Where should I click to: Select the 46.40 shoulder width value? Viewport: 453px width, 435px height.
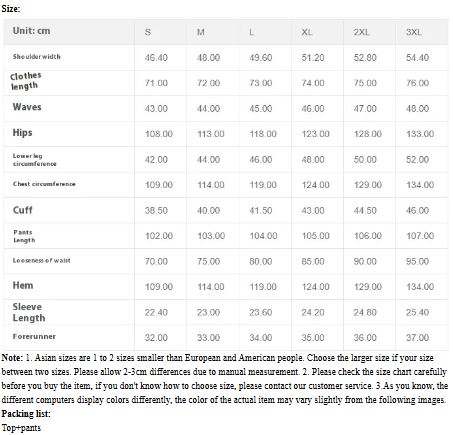(156, 58)
